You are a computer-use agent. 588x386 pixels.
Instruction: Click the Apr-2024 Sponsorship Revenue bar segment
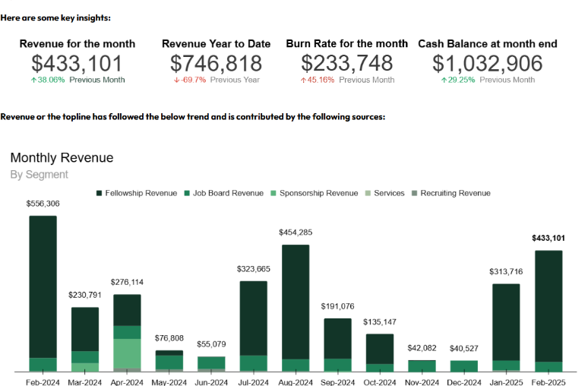point(127,354)
